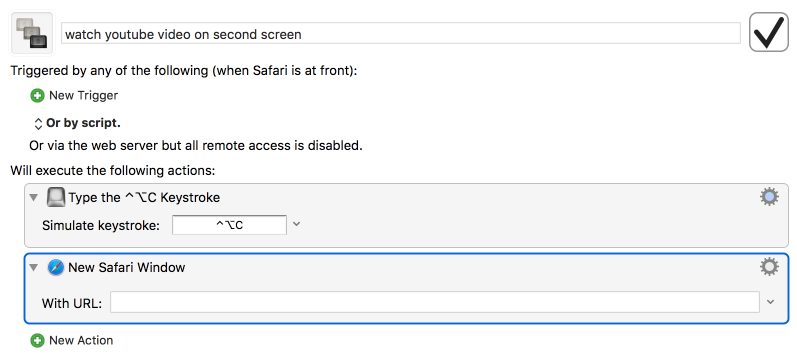Open dropdown next to simulated keystroke field

(297, 224)
